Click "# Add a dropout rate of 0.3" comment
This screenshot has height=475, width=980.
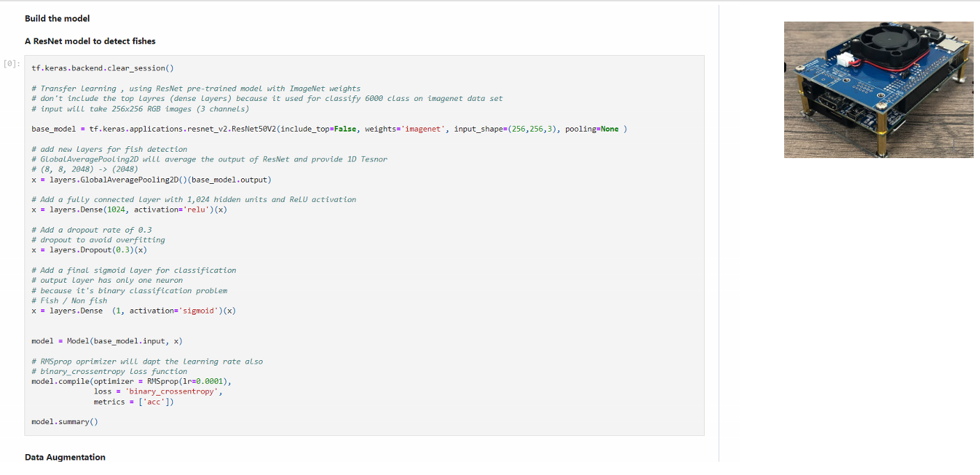point(91,230)
